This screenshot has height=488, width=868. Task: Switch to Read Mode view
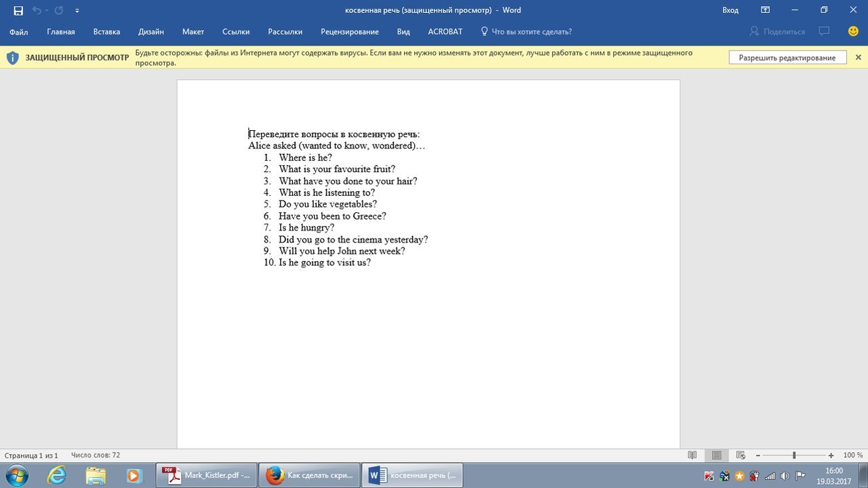tap(692, 455)
